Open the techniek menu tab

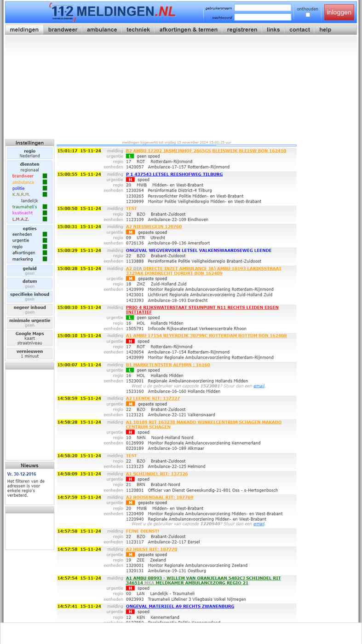[138, 29]
